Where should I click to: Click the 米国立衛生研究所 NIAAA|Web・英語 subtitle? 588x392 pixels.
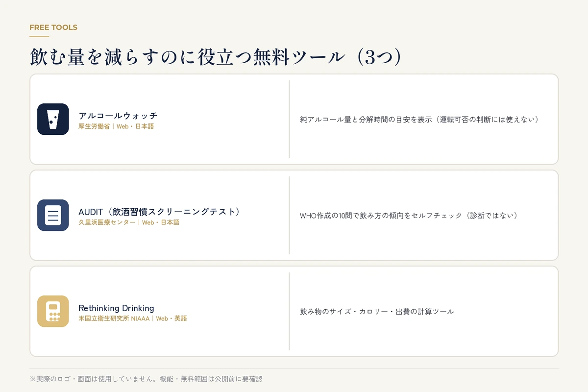pyautogui.click(x=133, y=318)
